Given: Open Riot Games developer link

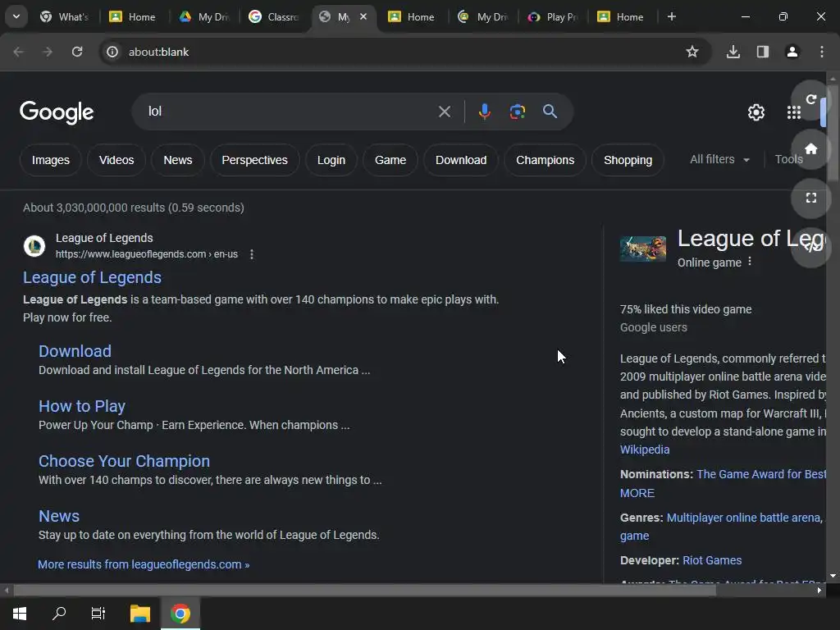Looking at the screenshot, I should click(x=712, y=560).
